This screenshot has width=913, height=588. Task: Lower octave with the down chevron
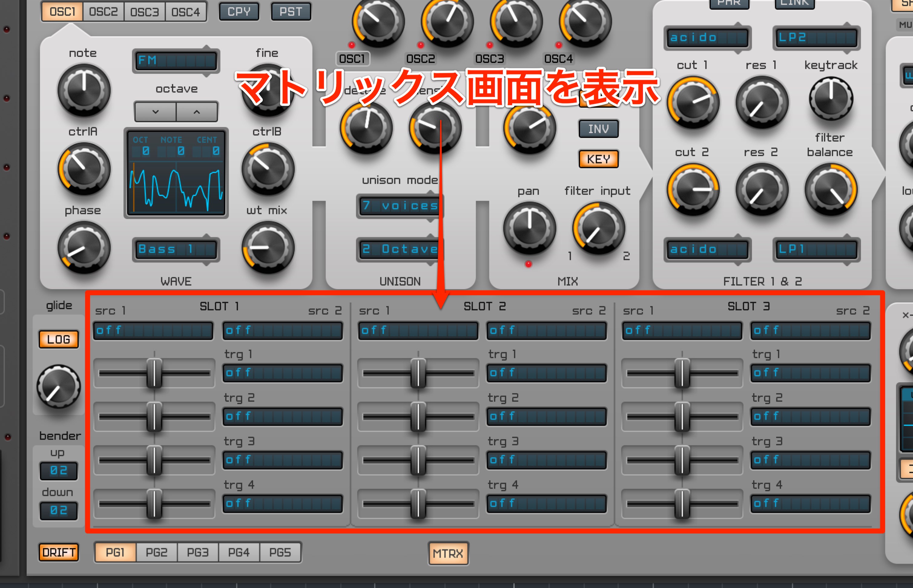click(155, 112)
